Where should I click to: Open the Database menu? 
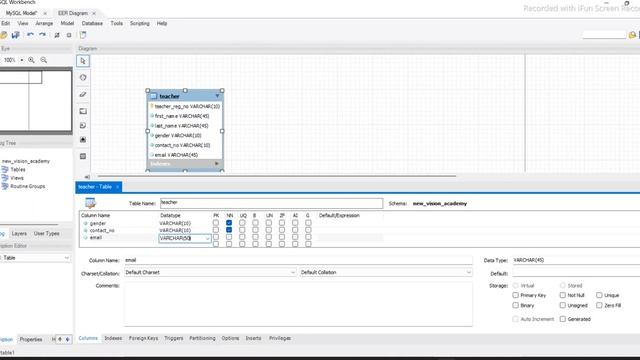[x=92, y=23]
